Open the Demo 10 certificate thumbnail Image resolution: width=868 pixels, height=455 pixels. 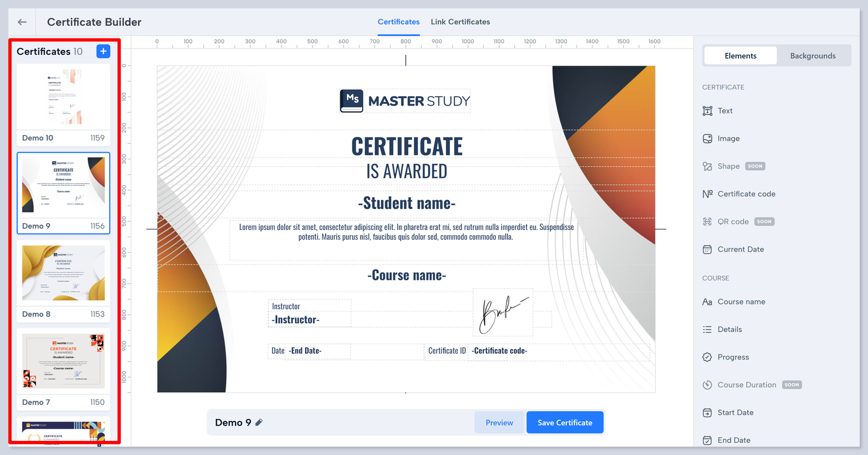click(x=63, y=98)
